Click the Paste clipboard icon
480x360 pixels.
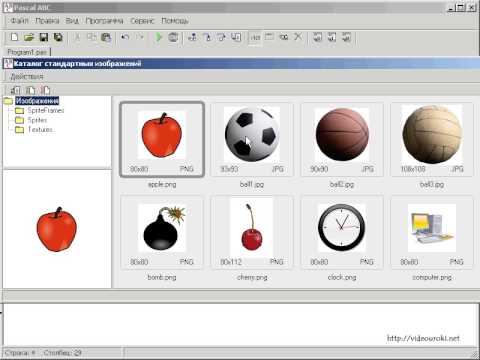tap(106, 37)
